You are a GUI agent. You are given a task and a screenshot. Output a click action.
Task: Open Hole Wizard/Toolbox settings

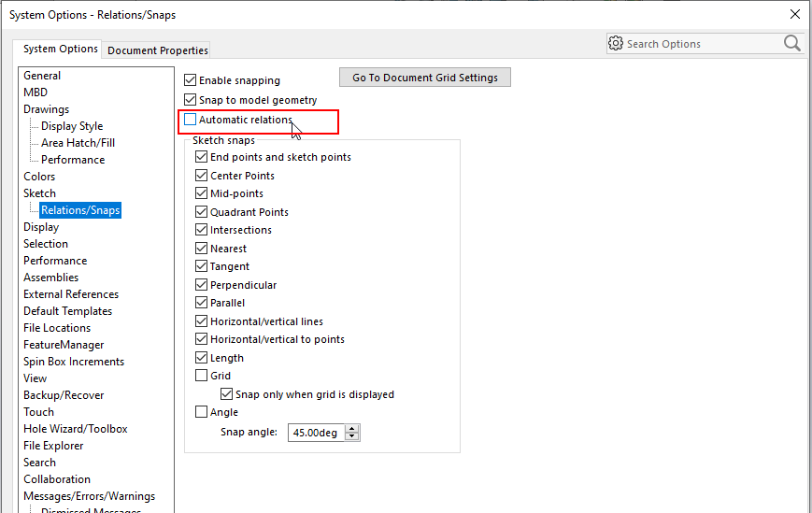pos(75,429)
